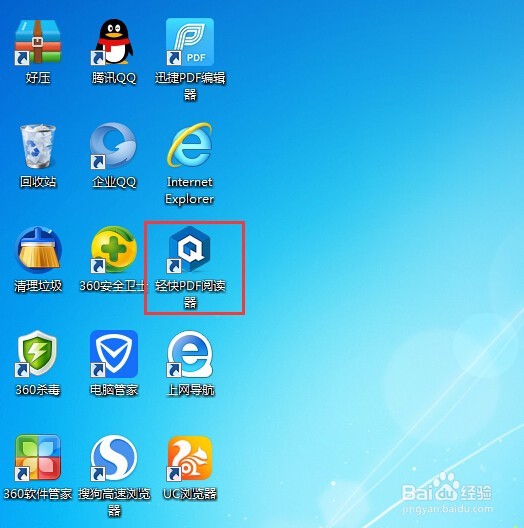Click the 好压 label text
The height and width of the screenshot is (528, 524).
point(38,78)
